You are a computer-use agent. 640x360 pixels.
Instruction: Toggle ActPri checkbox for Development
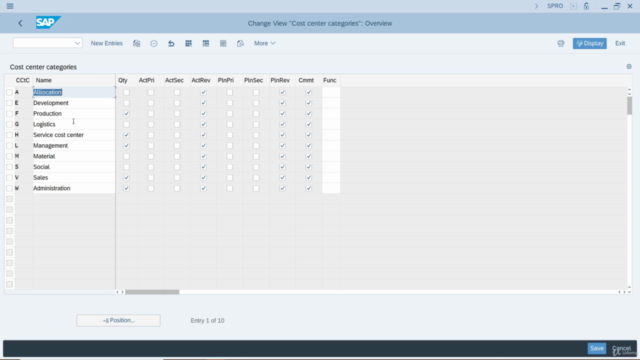[x=151, y=103]
